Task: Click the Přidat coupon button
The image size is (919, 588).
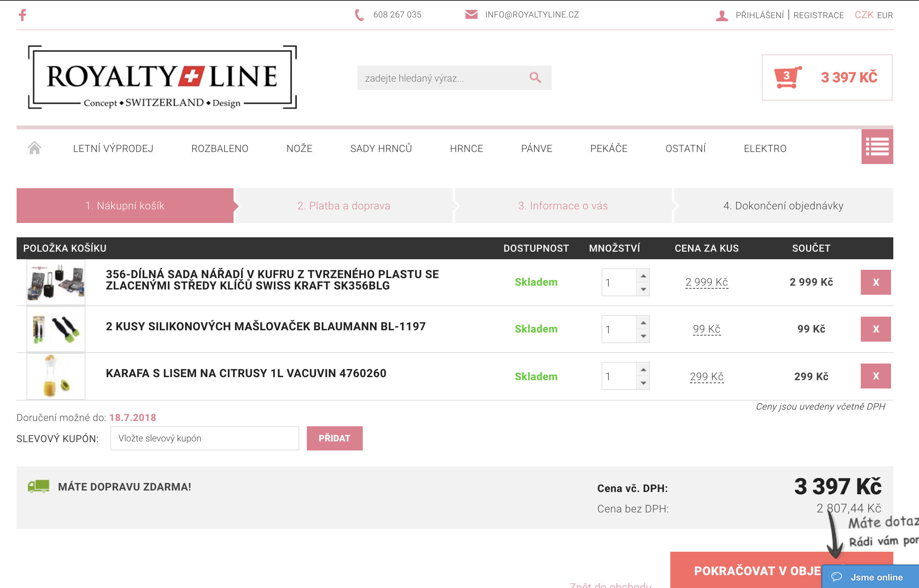Action: [334, 438]
